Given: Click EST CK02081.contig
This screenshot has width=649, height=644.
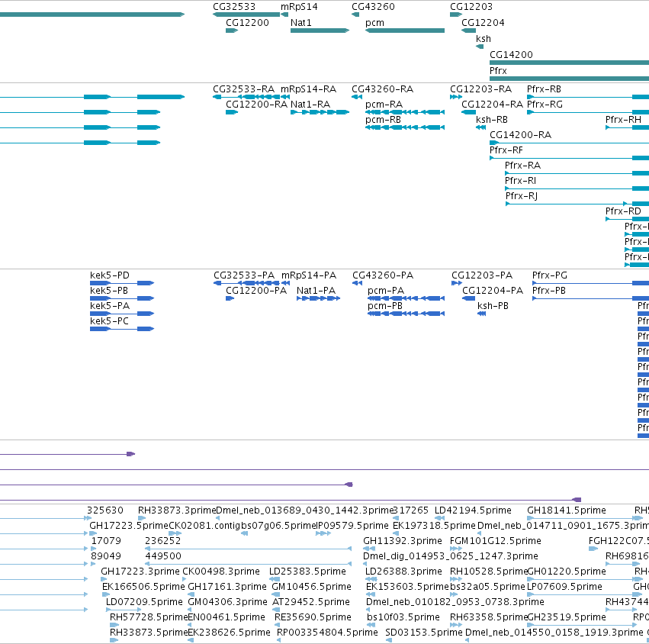Looking at the screenshot, I should (x=204, y=526).
